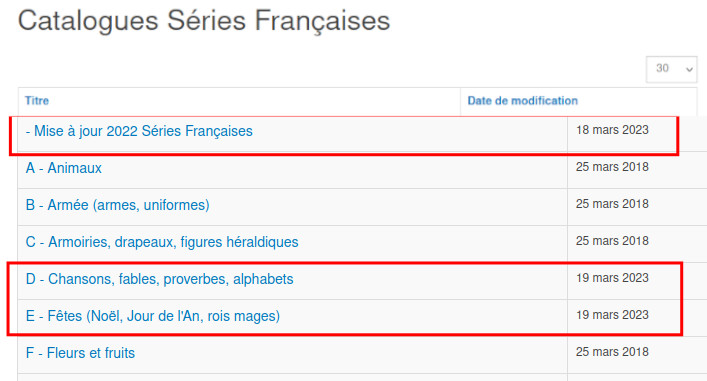Image resolution: width=707 pixels, height=381 pixels.
Task: Open C - Armoiries, drapeaux, figures héraldiques
Action: pos(162,242)
